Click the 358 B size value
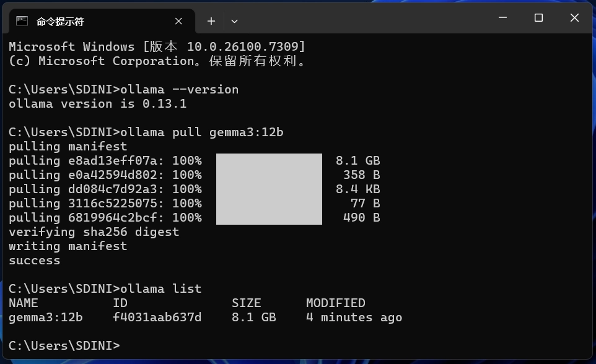 pos(361,175)
